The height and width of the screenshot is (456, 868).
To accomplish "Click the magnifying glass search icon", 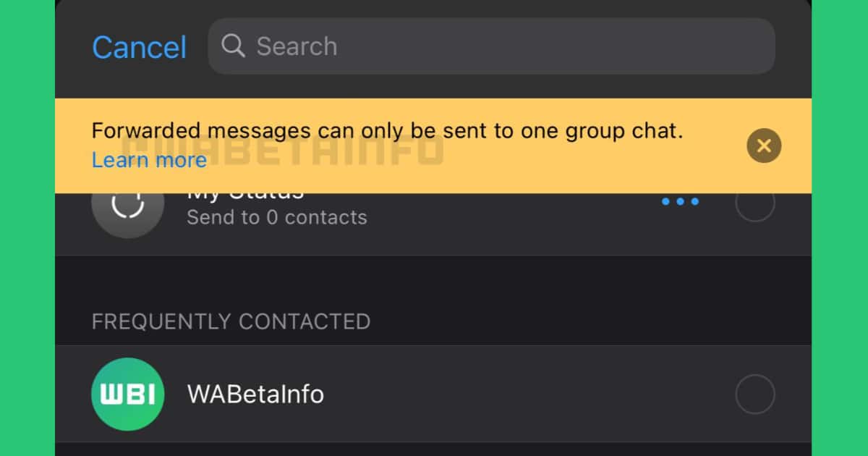I will tap(233, 46).
